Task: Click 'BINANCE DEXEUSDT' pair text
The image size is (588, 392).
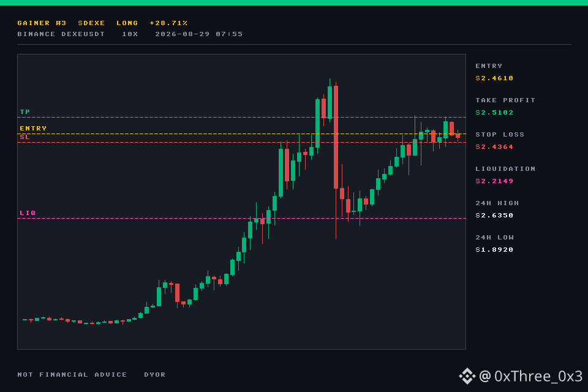Action: 61,34
